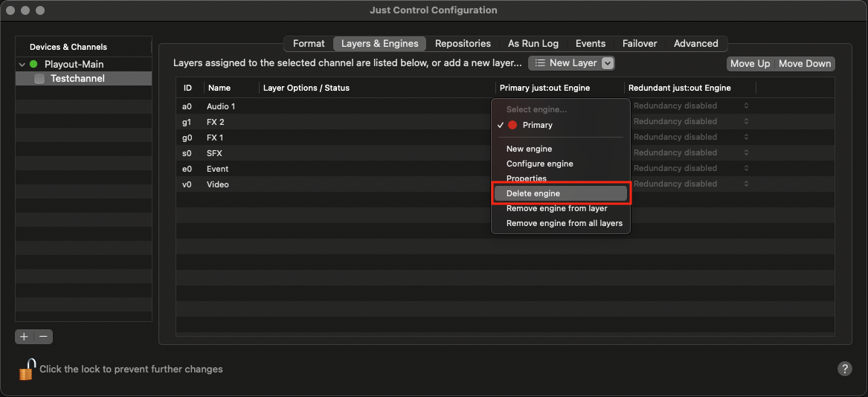
Task: Collapse the Playout-Main tree node
Action: [x=22, y=64]
